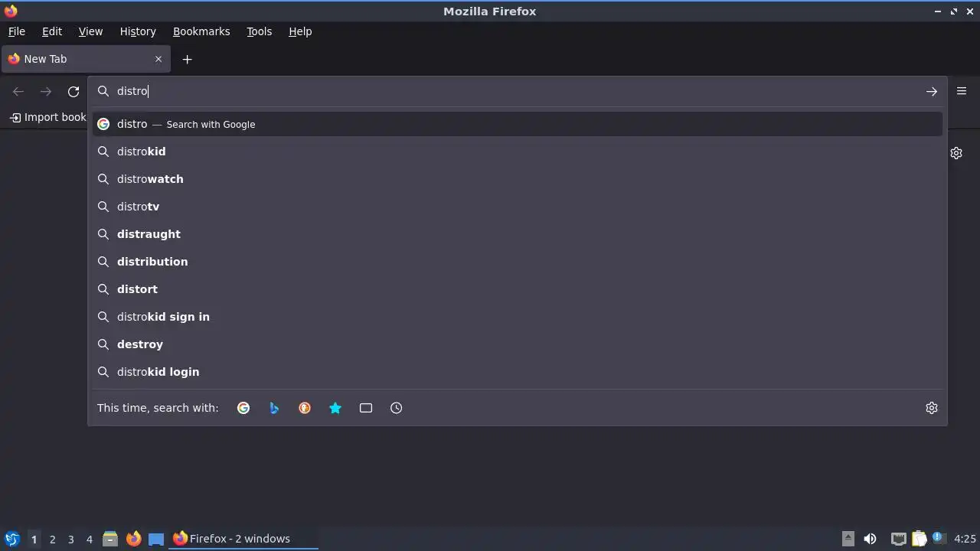Select 'Firefox - 2 windows' taskbar button
This screenshot has width=980, height=551.
243,539
